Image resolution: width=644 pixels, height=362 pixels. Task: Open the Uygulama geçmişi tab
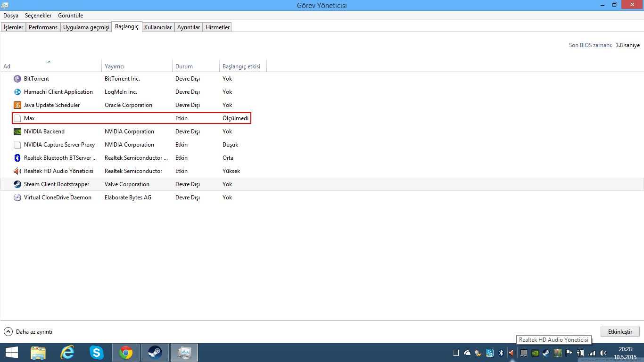(x=86, y=27)
